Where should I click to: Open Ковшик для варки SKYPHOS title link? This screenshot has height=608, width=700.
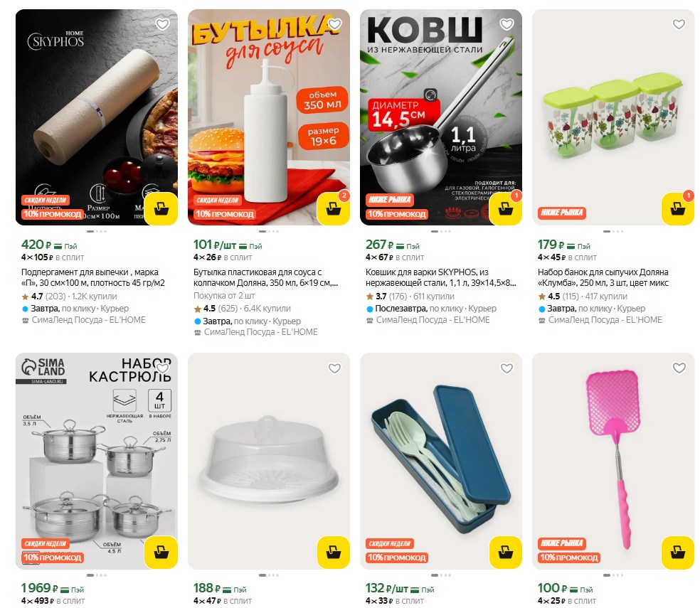point(440,277)
